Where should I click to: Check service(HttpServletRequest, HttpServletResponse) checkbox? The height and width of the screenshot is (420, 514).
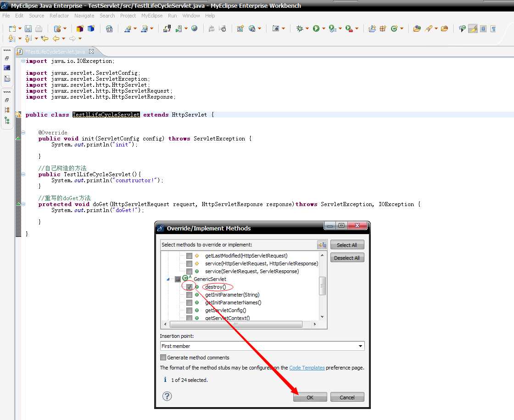click(x=189, y=263)
